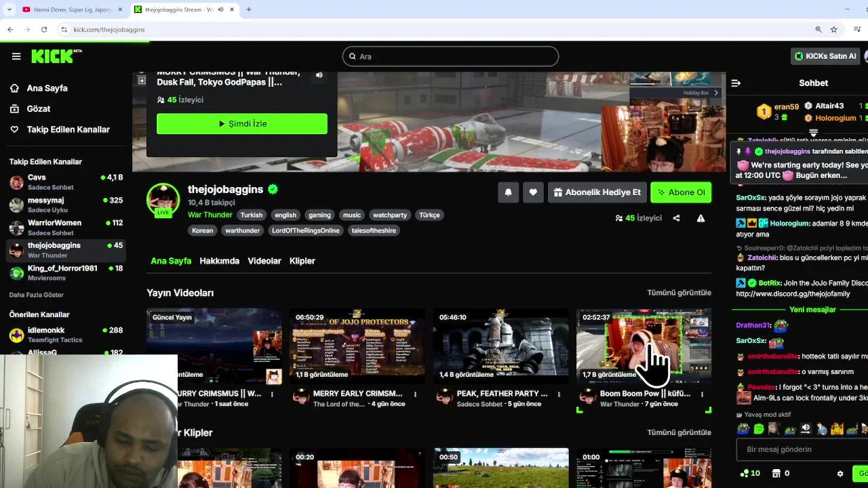The width and height of the screenshot is (868, 488).
Task: Insert the first Pepe emote
Action: point(743,428)
